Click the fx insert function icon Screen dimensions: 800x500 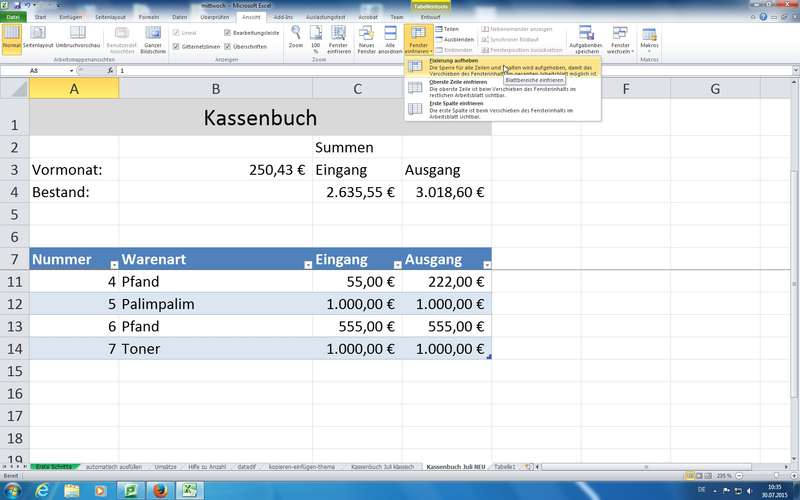(110, 70)
